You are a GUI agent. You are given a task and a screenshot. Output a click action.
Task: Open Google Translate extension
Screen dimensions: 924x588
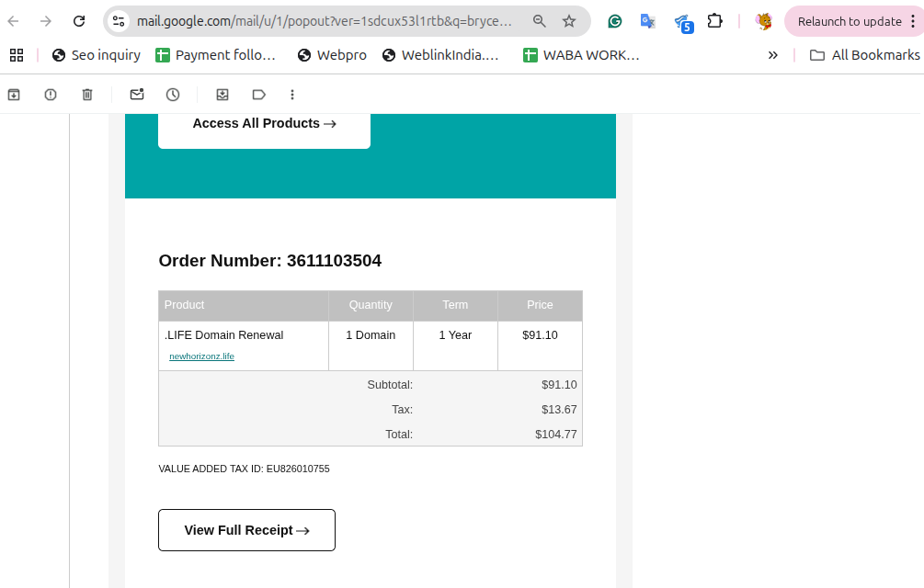pyautogui.click(x=648, y=21)
